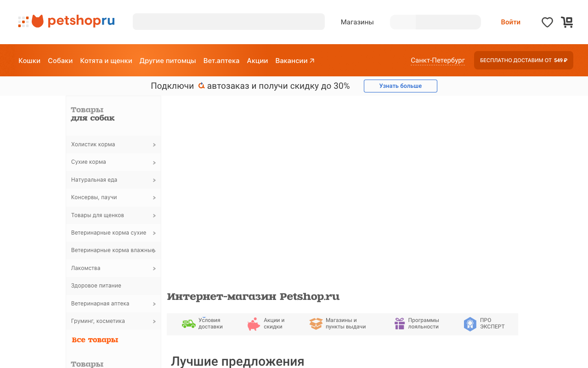The width and height of the screenshot is (588, 368).
Task: Select the delivery truck icon for Условия доставки
Action: (x=188, y=324)
